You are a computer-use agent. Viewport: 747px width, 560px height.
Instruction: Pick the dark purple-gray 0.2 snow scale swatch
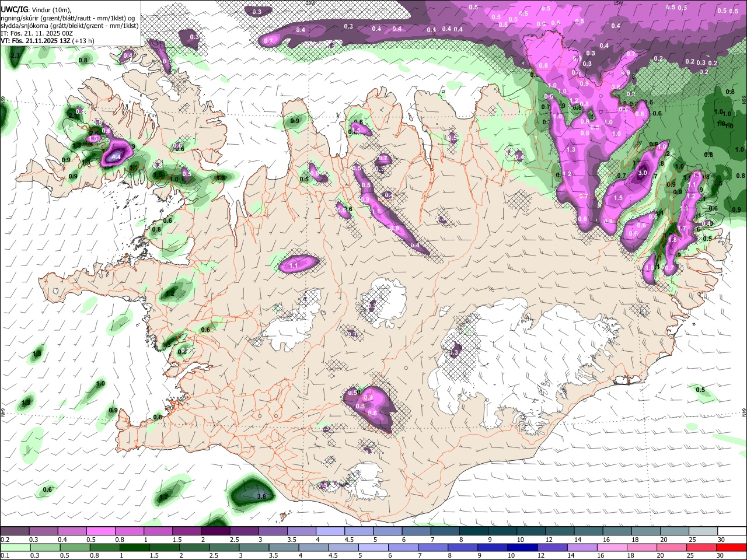click(x=15, y=531)
